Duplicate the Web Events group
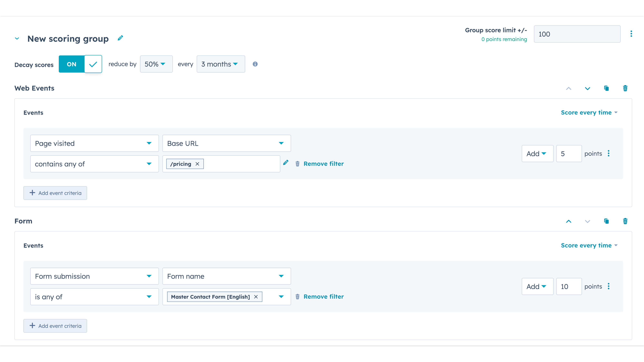The image size is (644, 362). click(606, 88)
